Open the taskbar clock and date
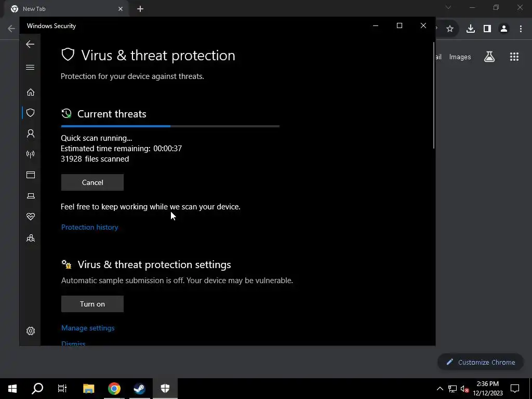 coord(488,389)
